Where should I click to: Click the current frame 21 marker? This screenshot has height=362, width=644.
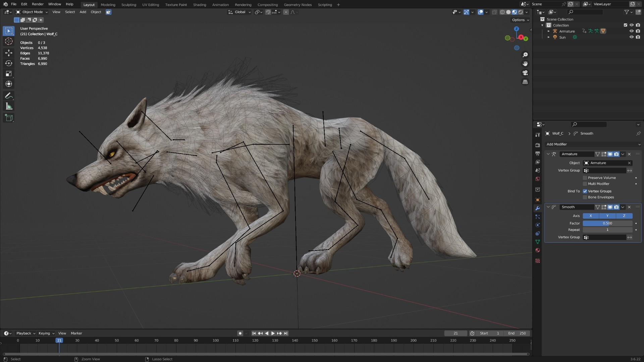click(59, 340)
